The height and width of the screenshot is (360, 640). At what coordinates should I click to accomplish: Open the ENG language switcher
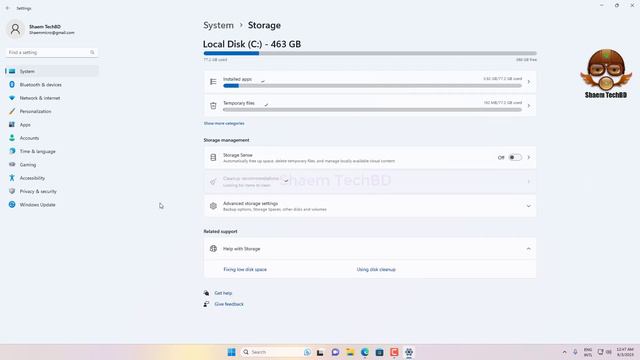pyautogui.click(x=588, y=352)
